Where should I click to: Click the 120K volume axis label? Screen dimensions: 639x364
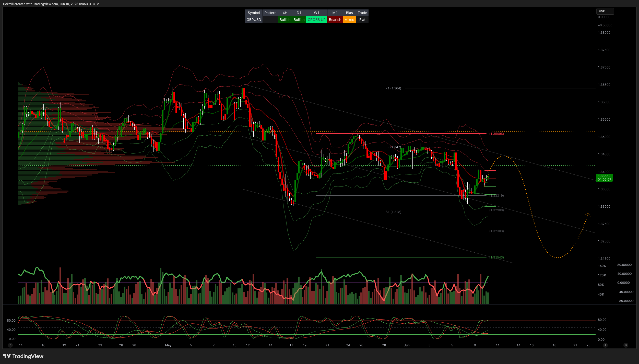602,275
